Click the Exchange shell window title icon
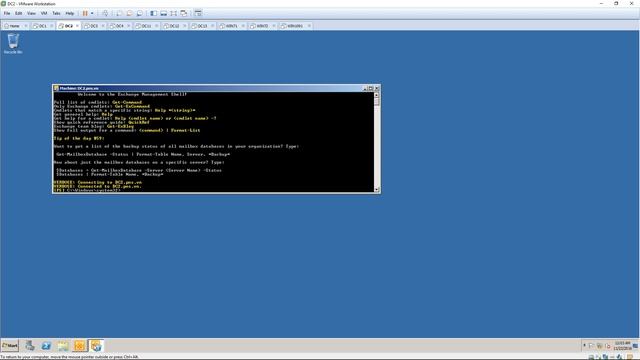The width and height of the screenshot is (640, 360). pos(56,88)
